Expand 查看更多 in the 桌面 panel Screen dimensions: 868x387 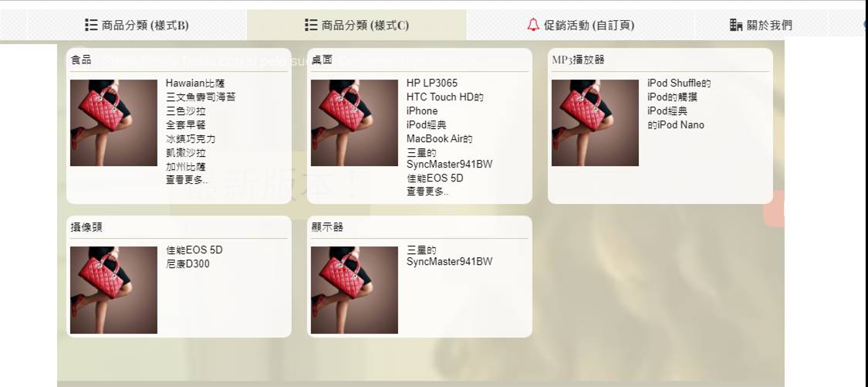pos(427,192)
